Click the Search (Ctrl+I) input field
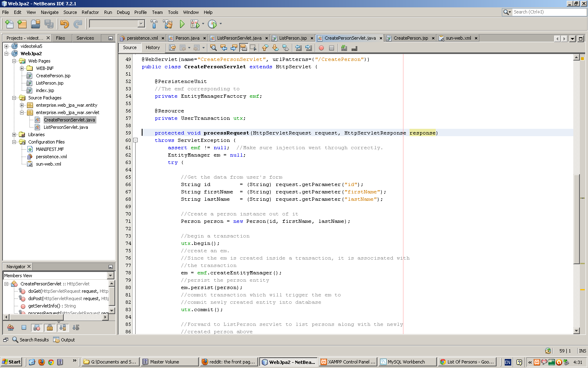This screenshot has width=588, height=368. [549, 12]
